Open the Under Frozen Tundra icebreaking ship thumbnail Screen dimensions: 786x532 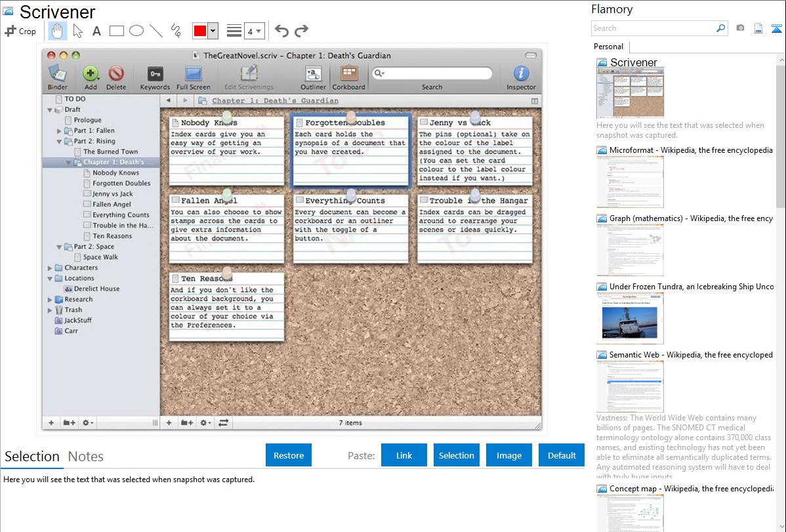tap(630, 318)
